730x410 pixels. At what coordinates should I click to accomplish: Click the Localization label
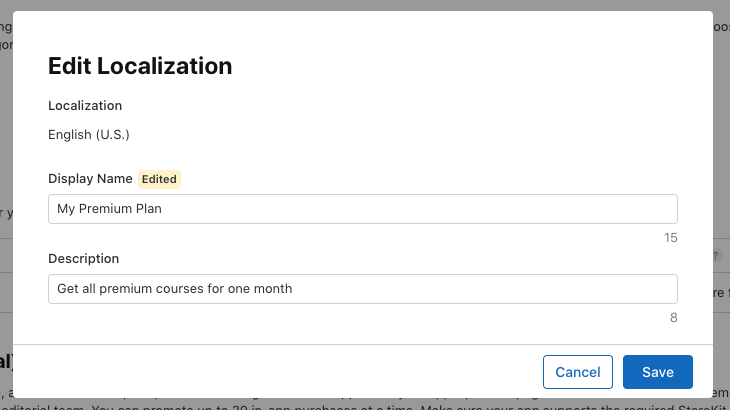click(x=85, y=105)
